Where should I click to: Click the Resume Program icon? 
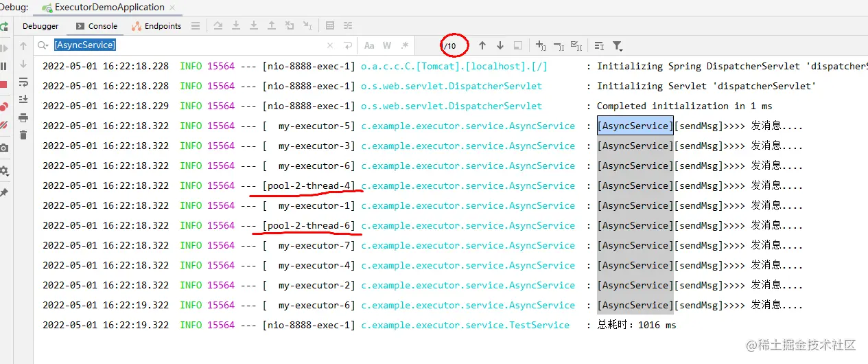(3, 49)
